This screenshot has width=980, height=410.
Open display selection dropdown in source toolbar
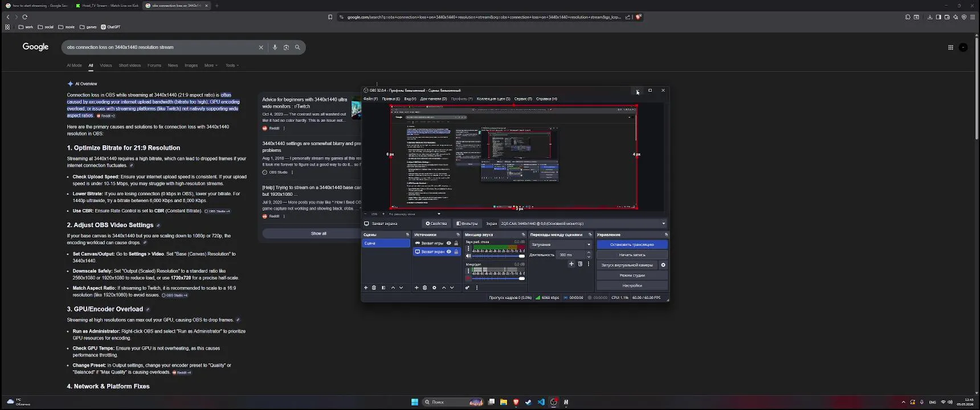tap(583, 224)
